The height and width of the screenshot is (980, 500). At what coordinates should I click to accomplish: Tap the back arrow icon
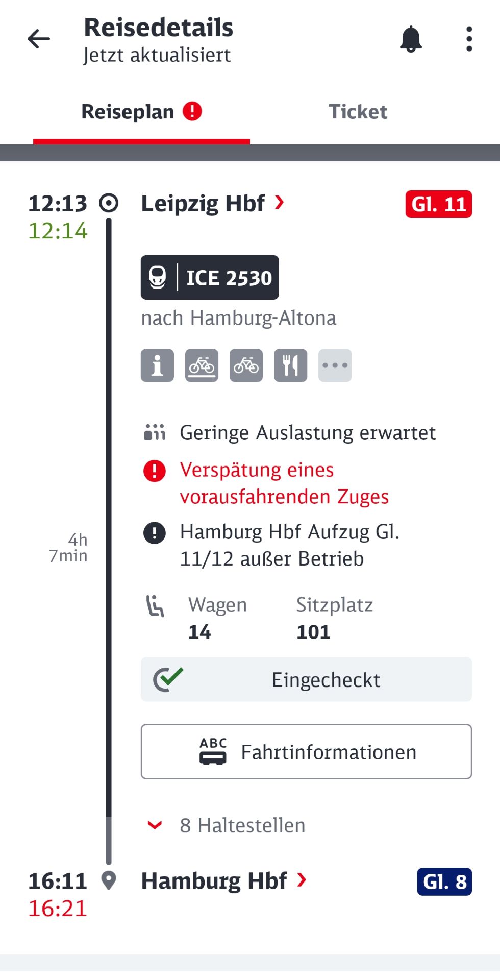pyautogui.click(x=39, y=39)
